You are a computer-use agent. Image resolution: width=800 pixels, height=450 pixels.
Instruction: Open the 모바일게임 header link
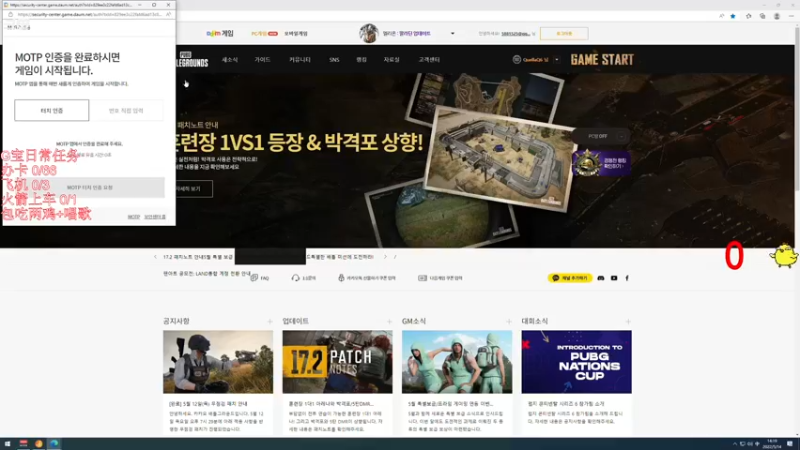[296, 34]
